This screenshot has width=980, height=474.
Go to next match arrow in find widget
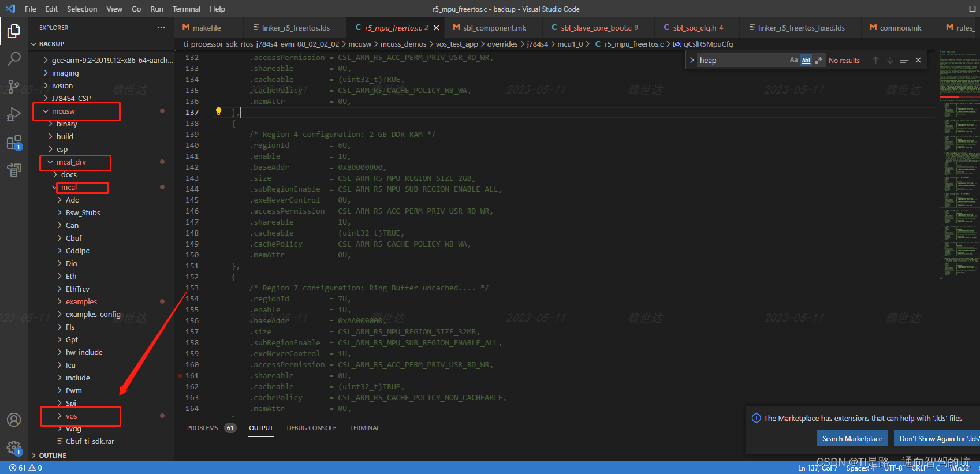(890, 60)
